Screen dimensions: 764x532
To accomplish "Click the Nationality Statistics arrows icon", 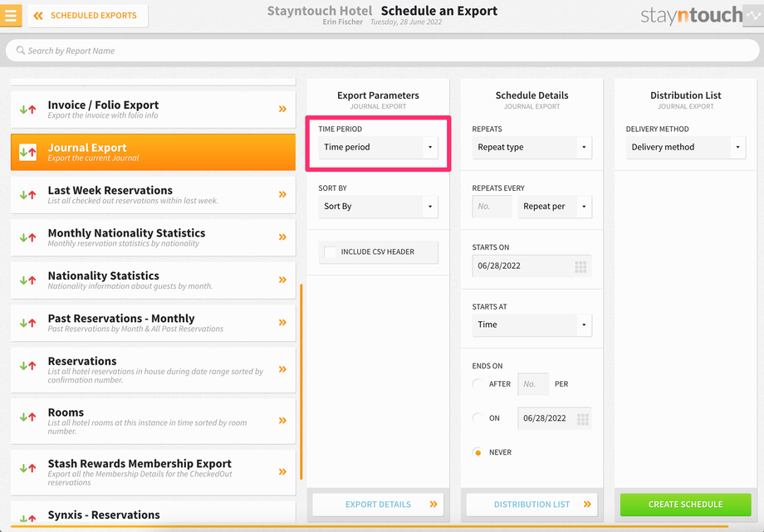I will (27, 281).
